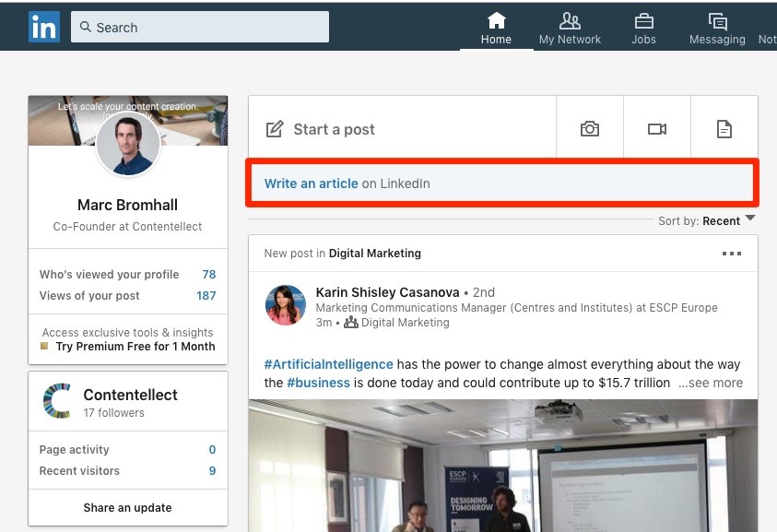Viewport: 777px width, 532px height.
Task: Open Page activity count
Action: [x=212, y=450]
